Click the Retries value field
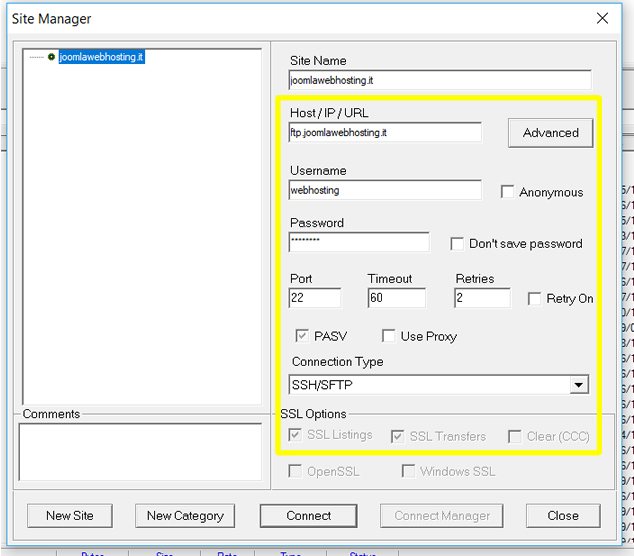The width and height of the screenshot is (634, 556). [x=481, y=298]
